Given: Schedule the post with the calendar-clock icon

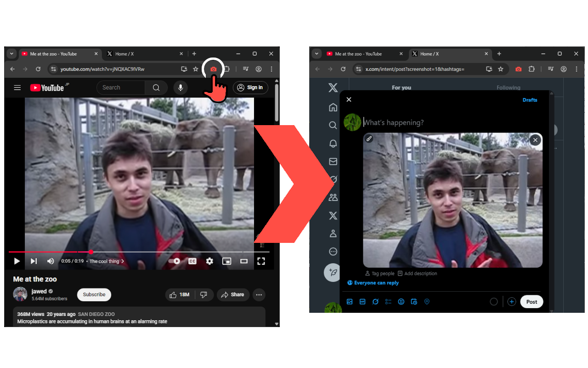Looking at the screenshot, I should 414,302.
